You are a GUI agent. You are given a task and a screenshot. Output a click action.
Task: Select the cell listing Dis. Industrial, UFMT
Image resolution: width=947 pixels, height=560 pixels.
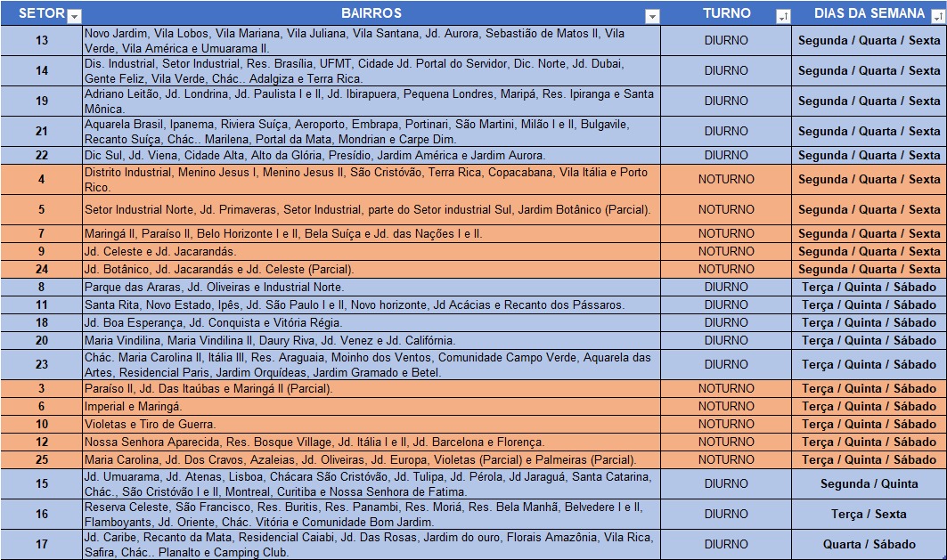(371, 71)
